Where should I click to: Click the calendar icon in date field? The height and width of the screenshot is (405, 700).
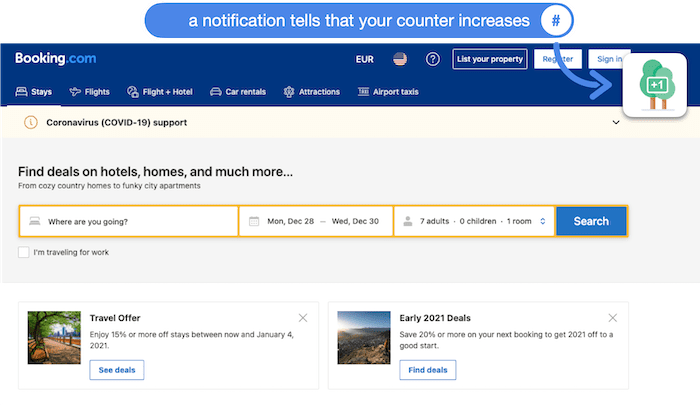coord(254,221)
